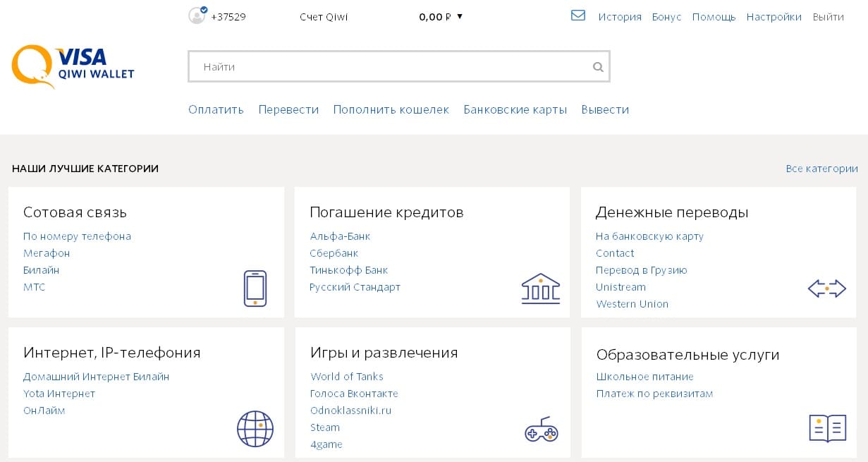This screenshot has height=462, width=868.
Task: Click the Счет Qiwi account label
Action: point(324,17)
